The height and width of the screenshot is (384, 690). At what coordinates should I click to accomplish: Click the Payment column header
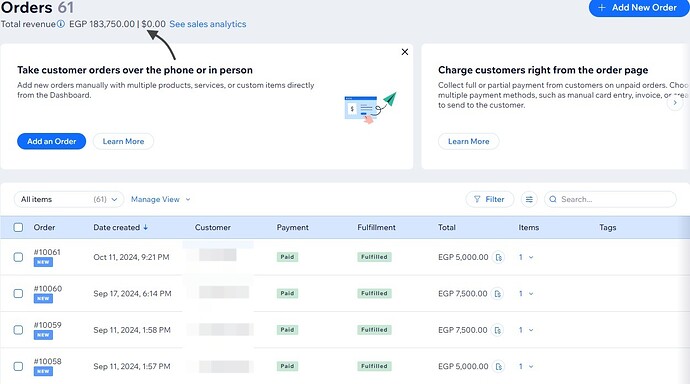293,227
